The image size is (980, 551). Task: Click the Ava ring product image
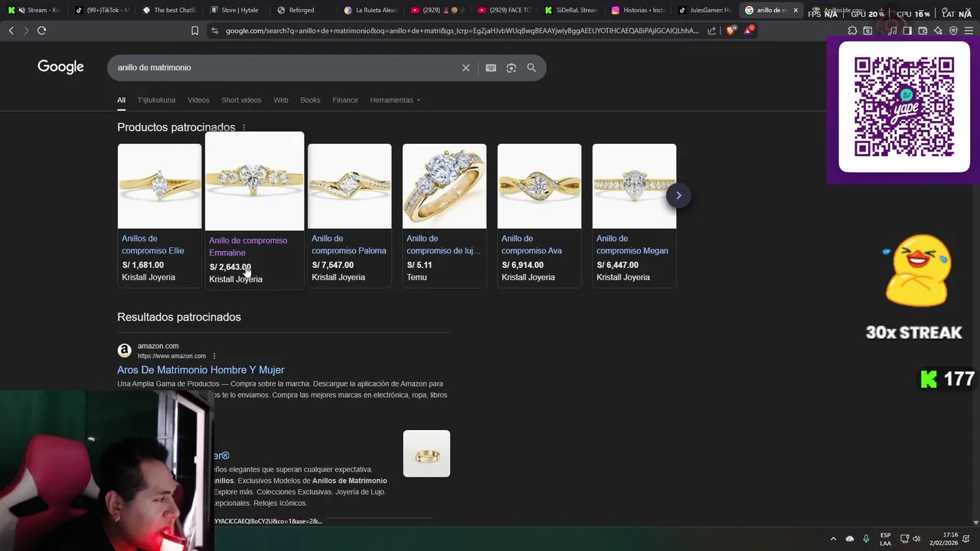539,186
